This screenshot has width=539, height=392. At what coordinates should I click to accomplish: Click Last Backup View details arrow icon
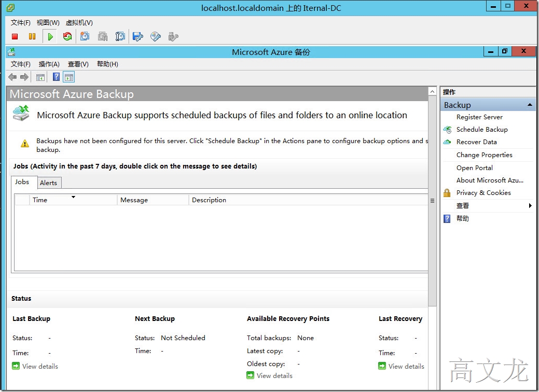point(16,366)
